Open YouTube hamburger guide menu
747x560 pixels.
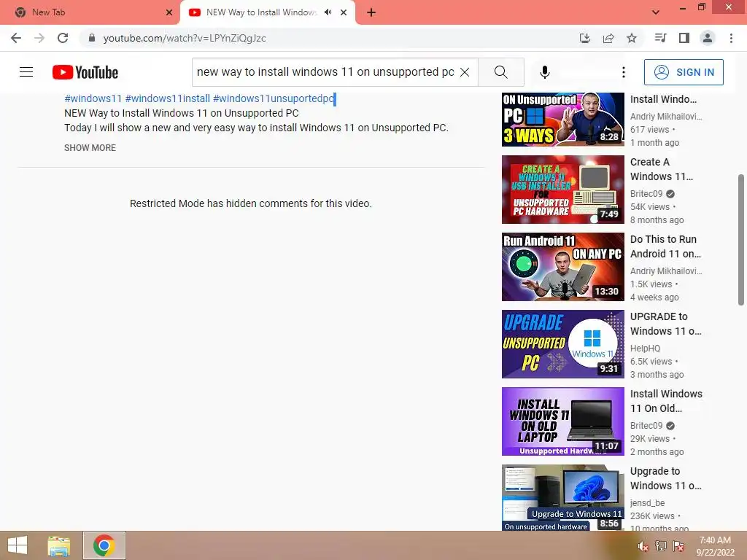pos(26,72)
